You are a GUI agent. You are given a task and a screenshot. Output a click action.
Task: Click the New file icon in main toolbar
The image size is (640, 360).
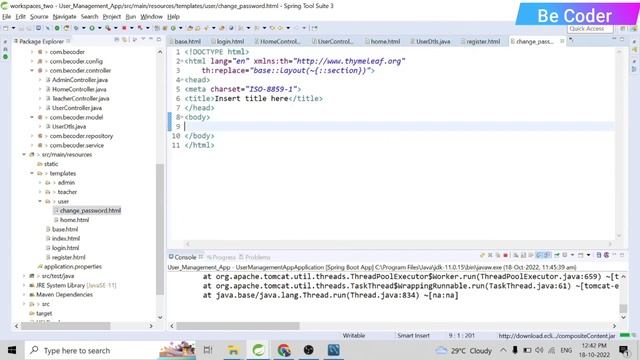[6, 28]
